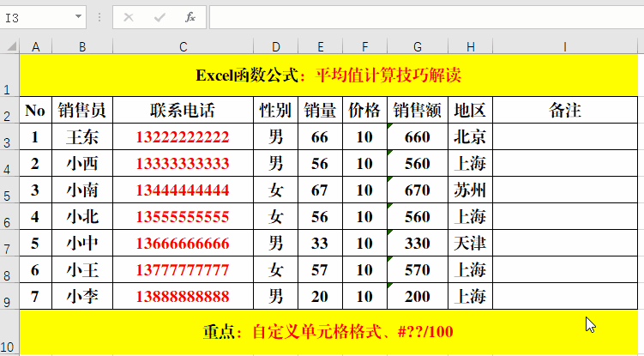Click the Cancel (X) formula bar icon
The image size is (644, 356).
129,17
